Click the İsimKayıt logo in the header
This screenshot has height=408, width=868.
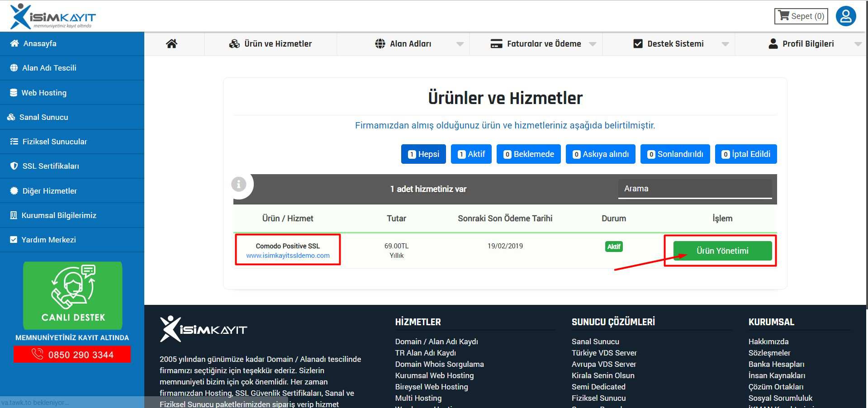pos(52,16)
